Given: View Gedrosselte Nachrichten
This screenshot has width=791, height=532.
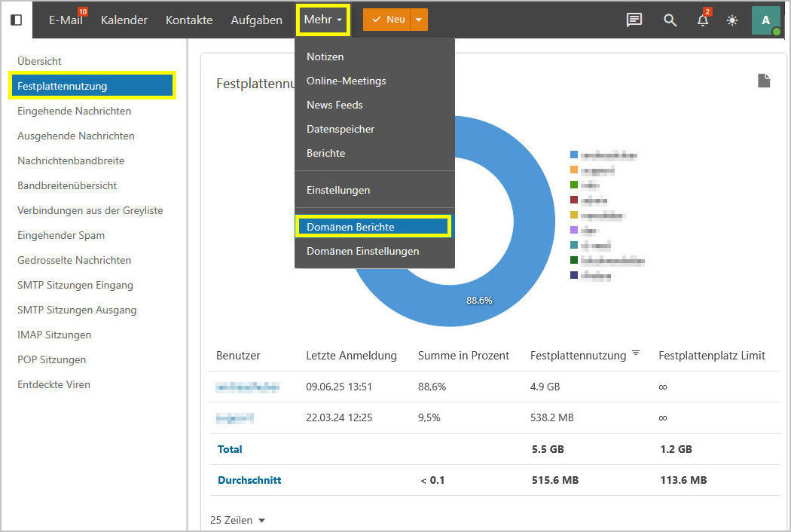Looking at the screenshot, I should tap(74, 260).
